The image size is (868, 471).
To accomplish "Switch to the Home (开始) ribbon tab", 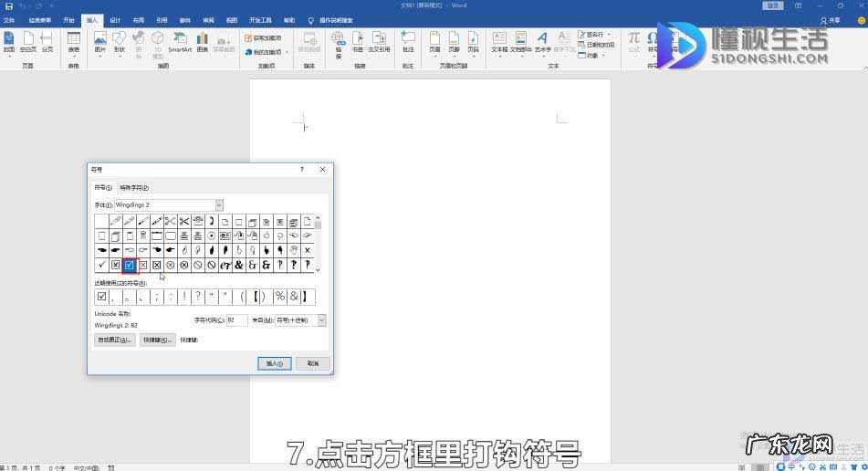I will (68, 20).
